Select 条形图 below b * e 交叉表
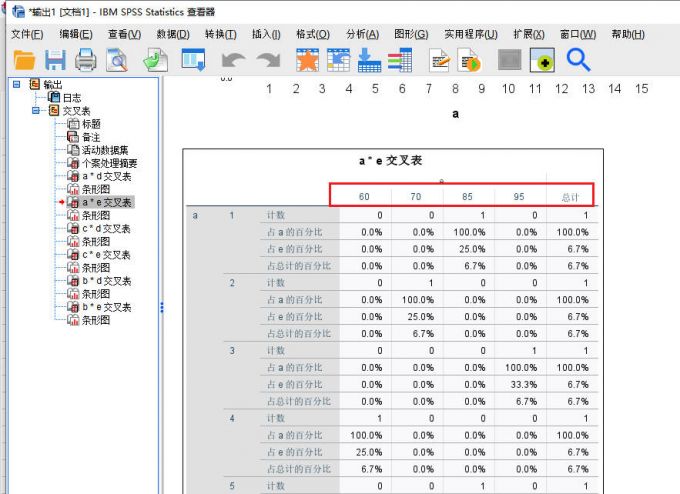Screen dimensions: 680x494 pyautogui.click(x=96, y=320)
